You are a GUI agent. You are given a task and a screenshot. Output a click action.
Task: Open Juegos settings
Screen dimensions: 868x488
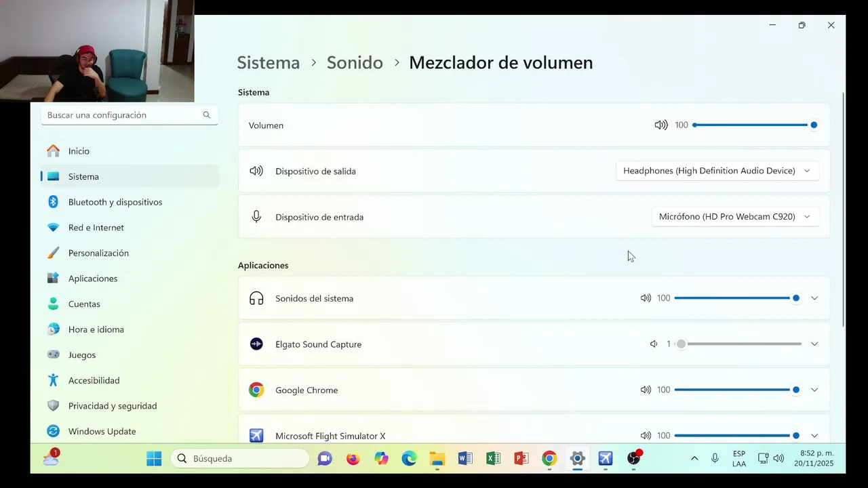click(x=130, y=354)
